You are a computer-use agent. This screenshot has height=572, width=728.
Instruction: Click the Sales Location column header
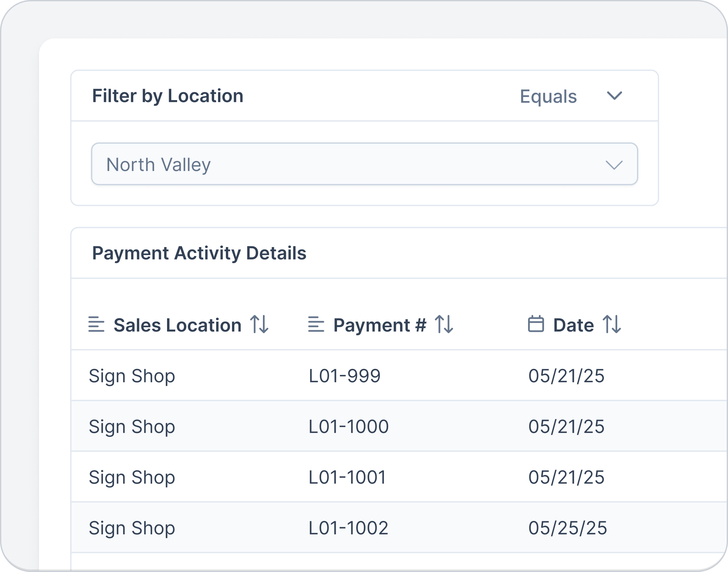click(x=177, y=325)
